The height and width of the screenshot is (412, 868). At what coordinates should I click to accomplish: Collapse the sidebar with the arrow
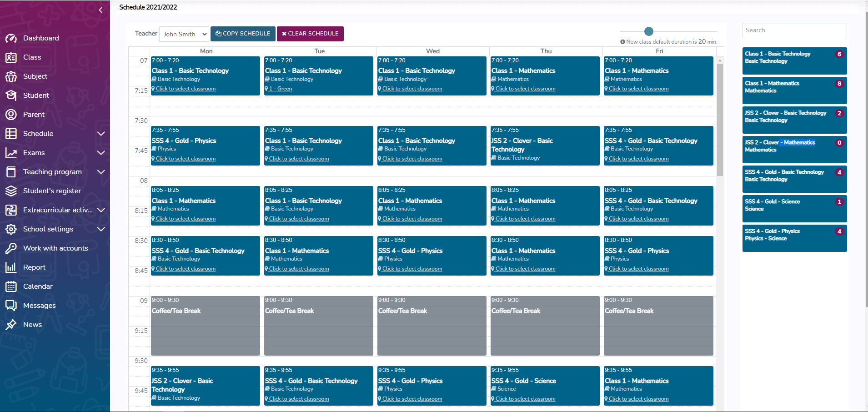tap(100, 10)
